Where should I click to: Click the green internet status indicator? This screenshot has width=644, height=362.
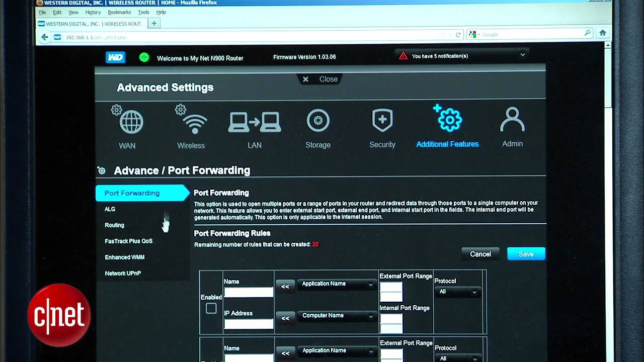click(144, 57)
